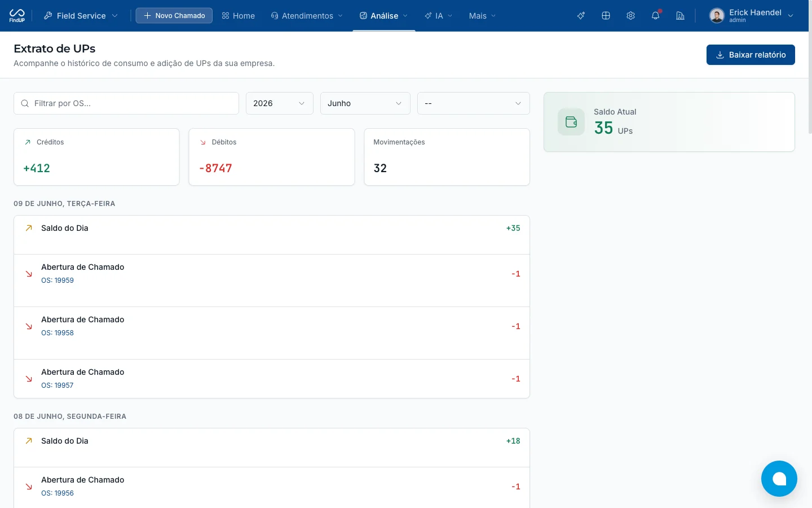Open settings gear icon
Image resolution: width=812 pixels, height=508 pixels.
[x=630, y=16]
